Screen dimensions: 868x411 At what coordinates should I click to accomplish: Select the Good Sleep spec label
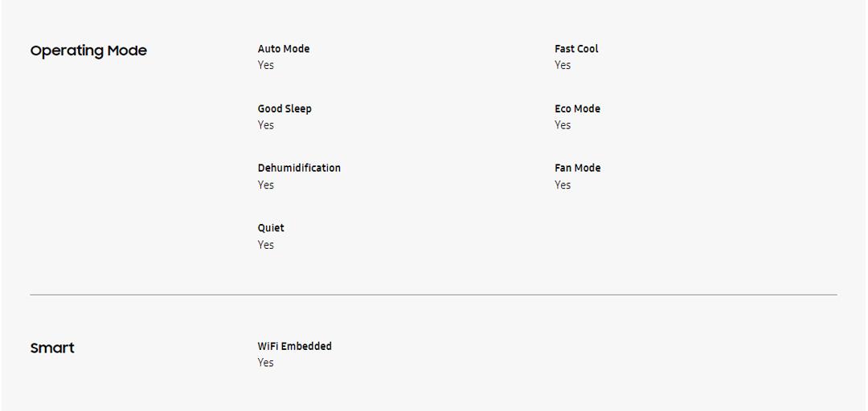285,108
